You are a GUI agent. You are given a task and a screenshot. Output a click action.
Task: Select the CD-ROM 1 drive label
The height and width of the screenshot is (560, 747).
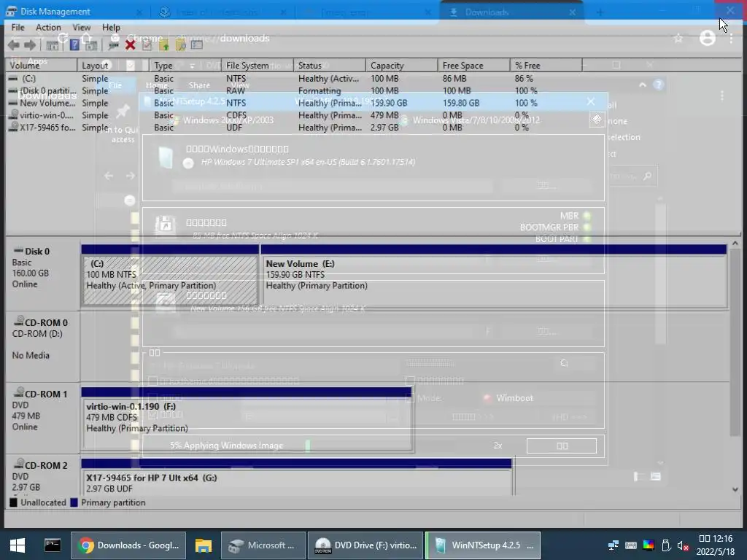[42, 417]
